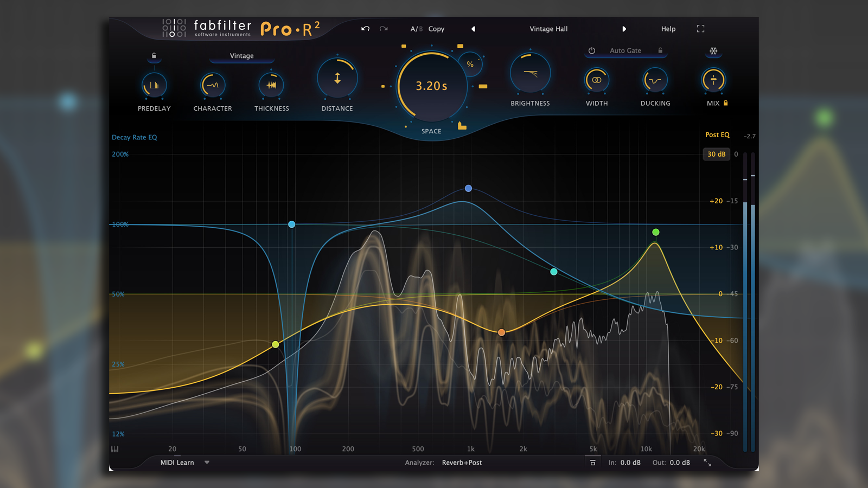Open the Analyzer Reverb+Post menu
The width and height of the screenshot is (868, 488).
click(462, 463)
